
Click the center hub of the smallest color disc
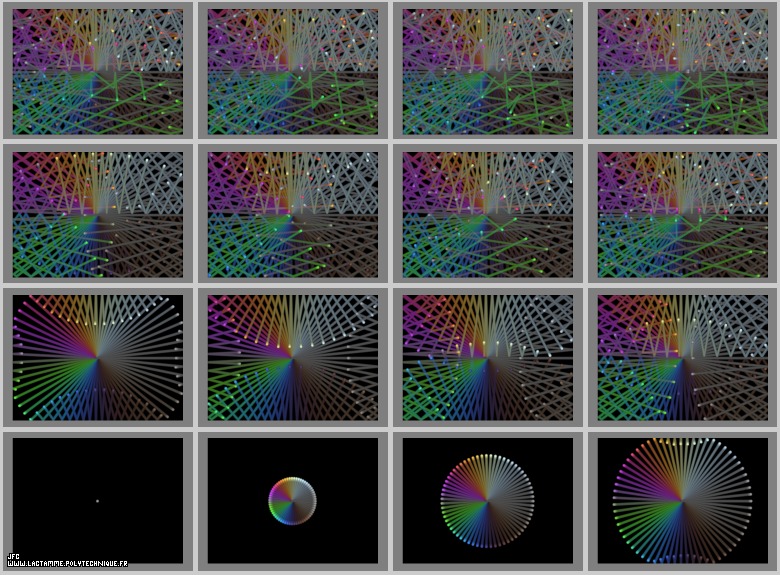(x=292, y=500)
